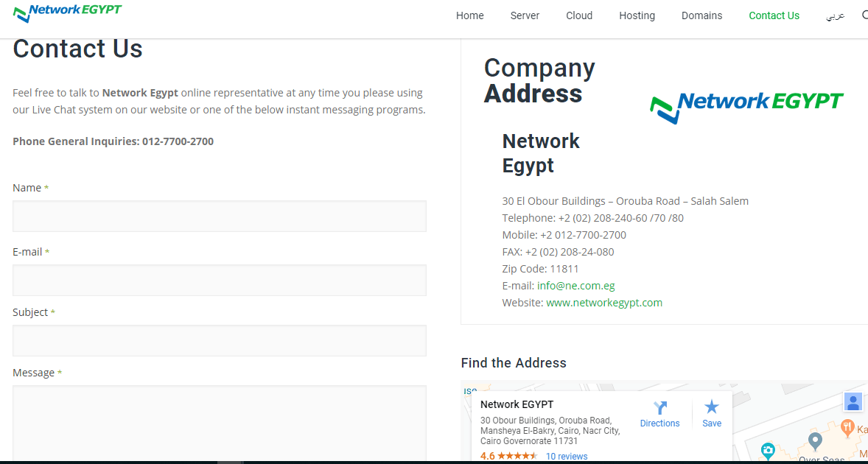Click the Network EGYPT header logo
The image size is (868, 464).
[x=67, y=13]
